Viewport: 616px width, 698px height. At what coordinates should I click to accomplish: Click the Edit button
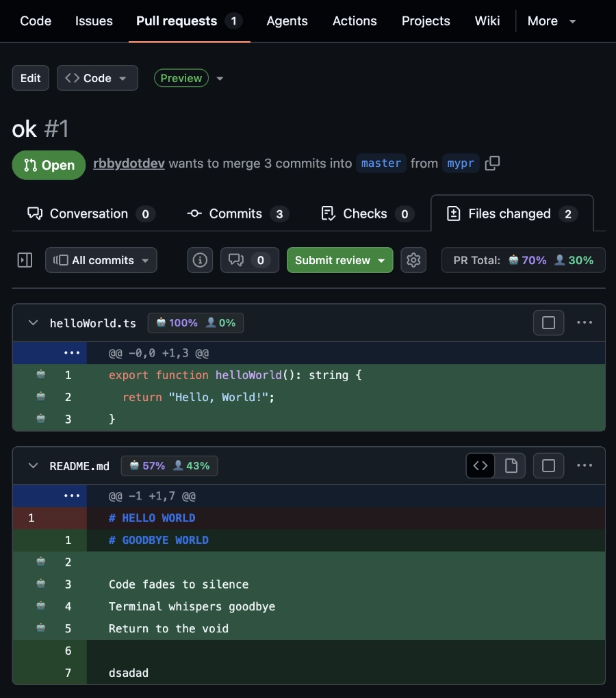[x=30, y=78]
